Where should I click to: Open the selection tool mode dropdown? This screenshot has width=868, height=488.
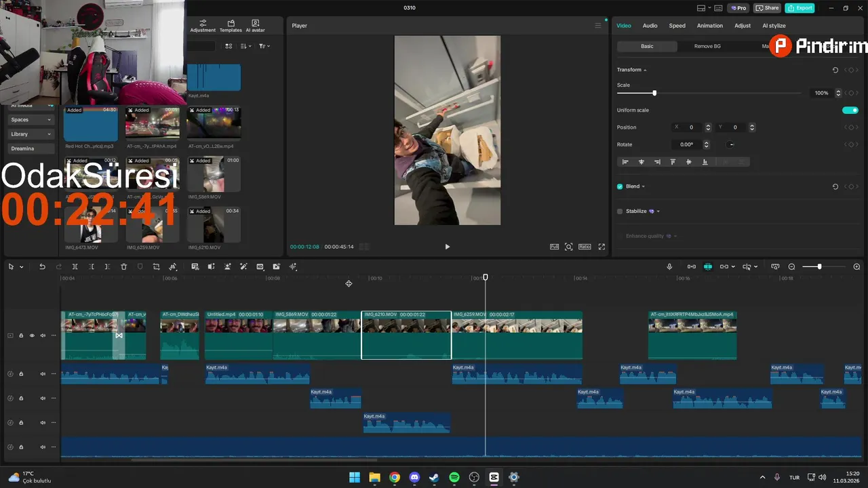[22, 267]
